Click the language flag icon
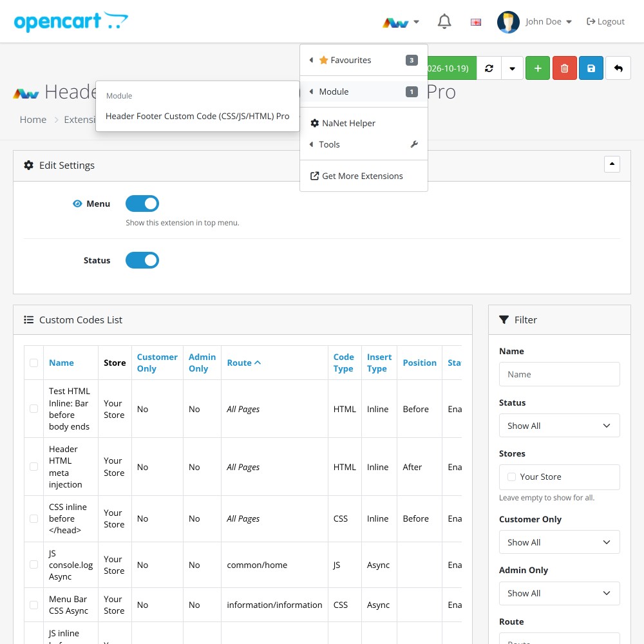 (x=476, y=22)
